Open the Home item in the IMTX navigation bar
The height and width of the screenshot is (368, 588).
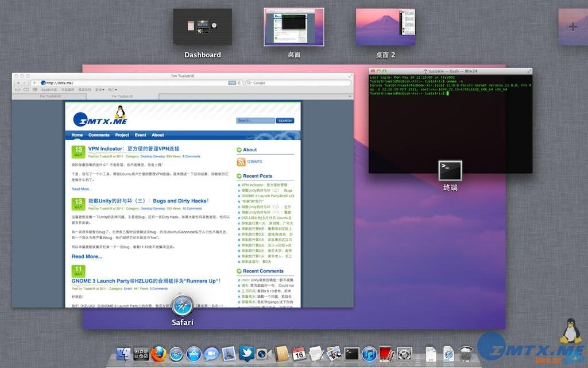[x=78, y=135]
